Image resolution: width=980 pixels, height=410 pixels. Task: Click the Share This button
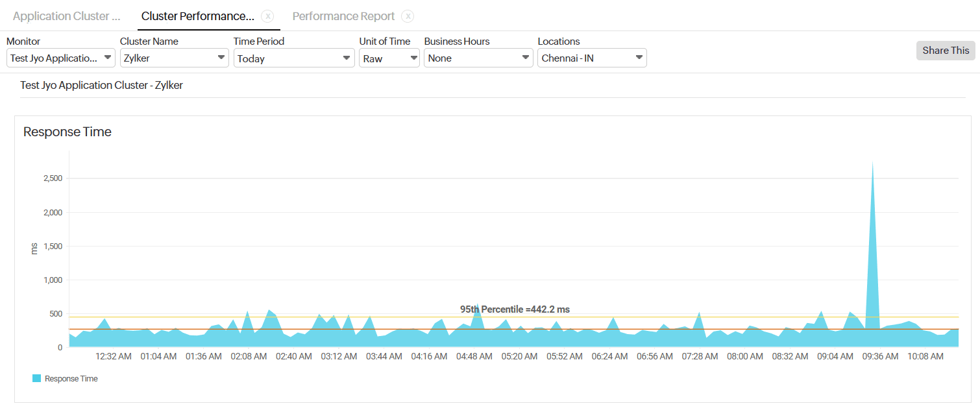click(946, 51)
